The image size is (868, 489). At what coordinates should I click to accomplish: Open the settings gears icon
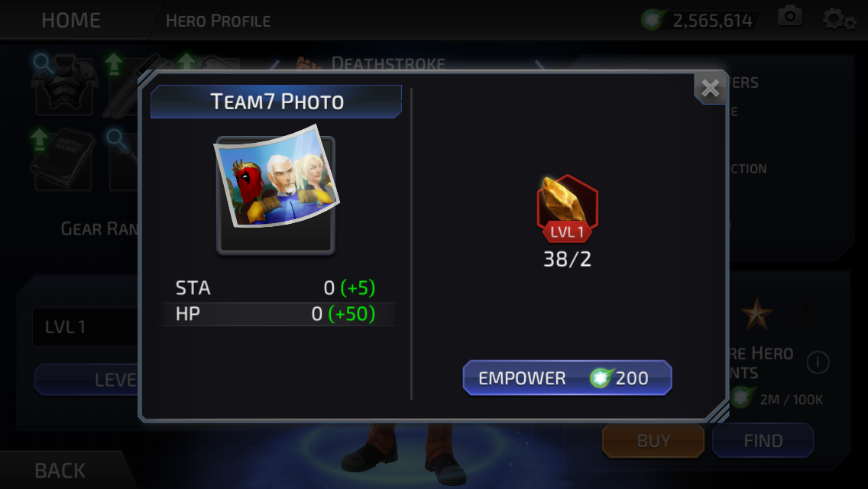[x=839, y=19]
